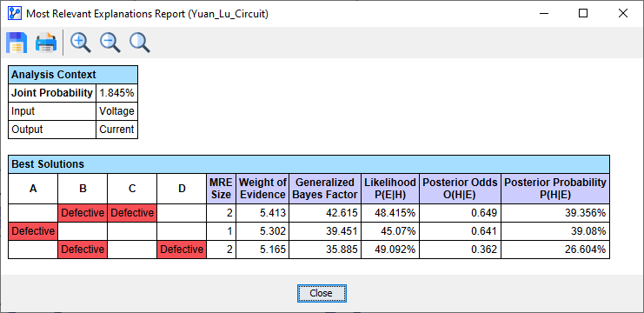Select the Analysis Context header
644x313 pixels.
coord(73,75)
